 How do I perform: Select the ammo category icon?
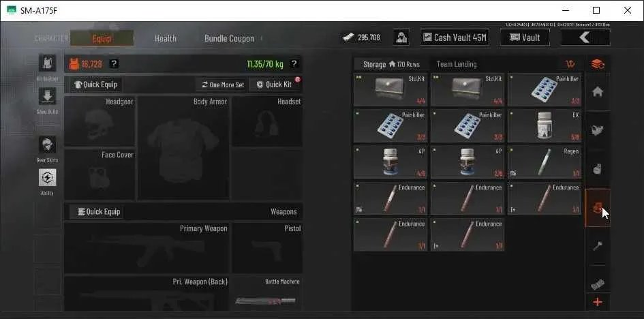(598, 284)
